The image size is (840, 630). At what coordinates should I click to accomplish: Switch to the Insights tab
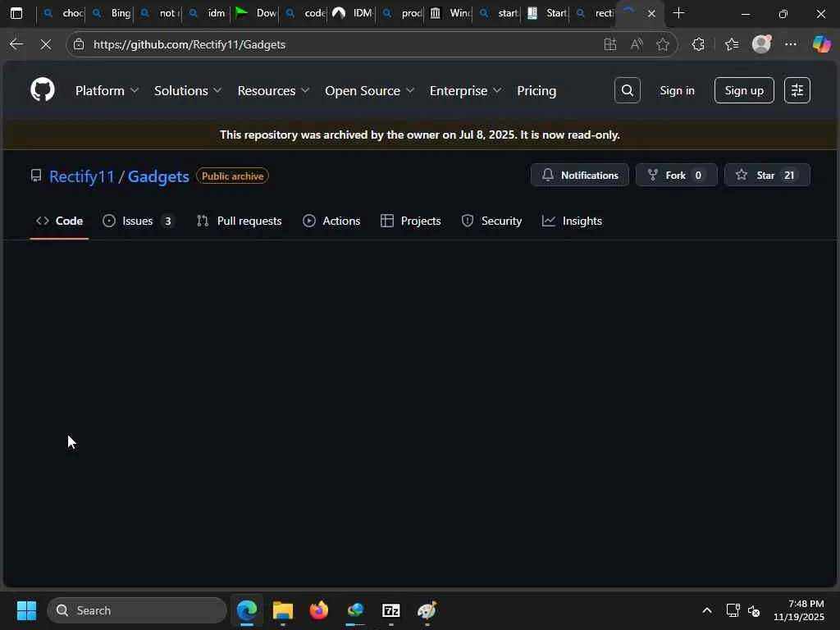pos(572,221)
